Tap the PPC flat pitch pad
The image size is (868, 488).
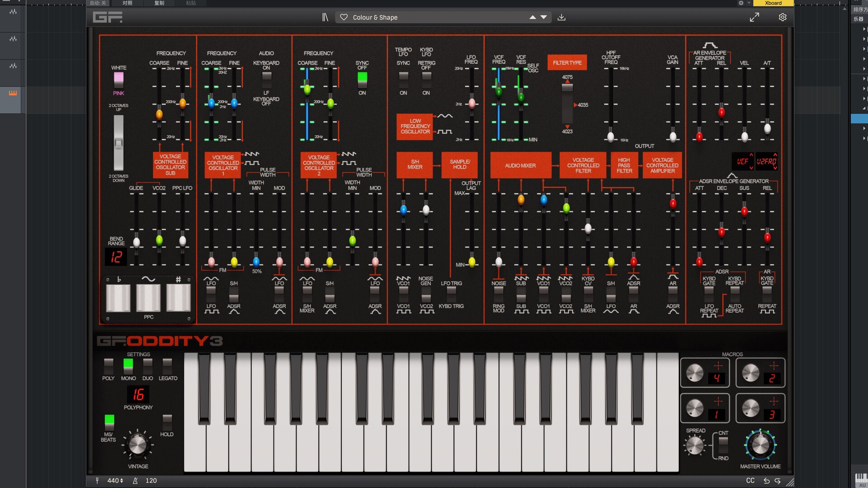118,298
